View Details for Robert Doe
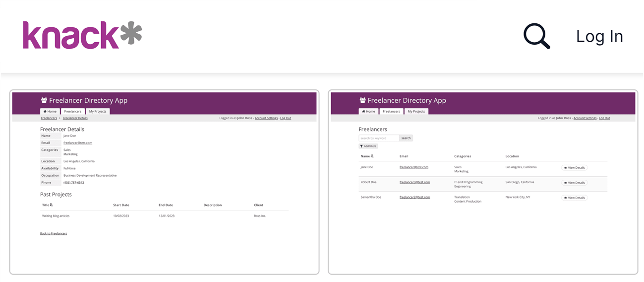 click(574, 183)
